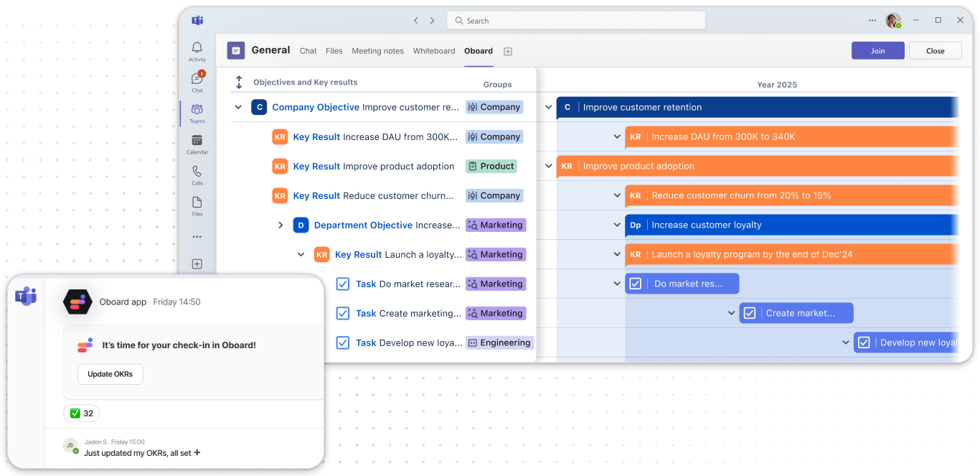Click Update OKRs button

pos(110,374)
